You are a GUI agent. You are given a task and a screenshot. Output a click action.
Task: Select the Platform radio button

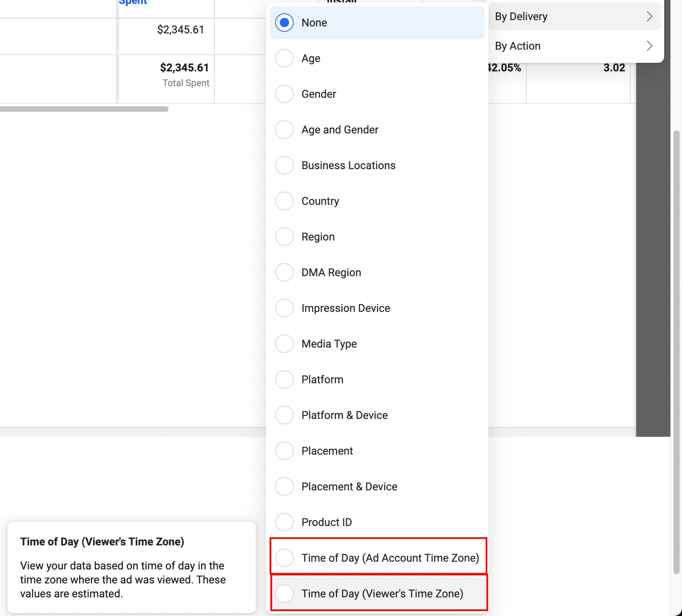click(x=284, y=379)
